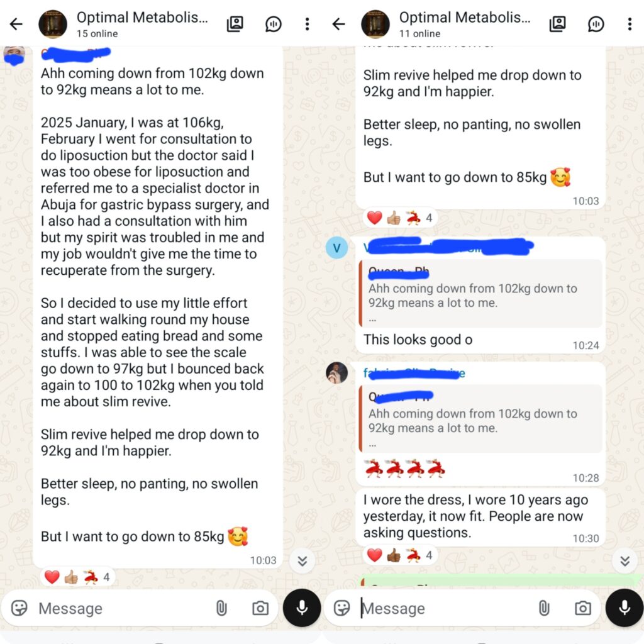644x644 pixels.
Task: Open media gallery icon in the right chat header
Action: tap(557, 25)
